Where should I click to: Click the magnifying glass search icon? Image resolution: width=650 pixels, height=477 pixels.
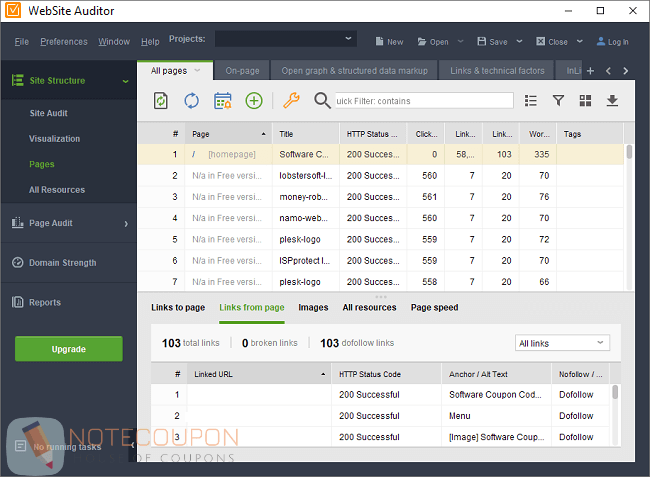[322, 101]
